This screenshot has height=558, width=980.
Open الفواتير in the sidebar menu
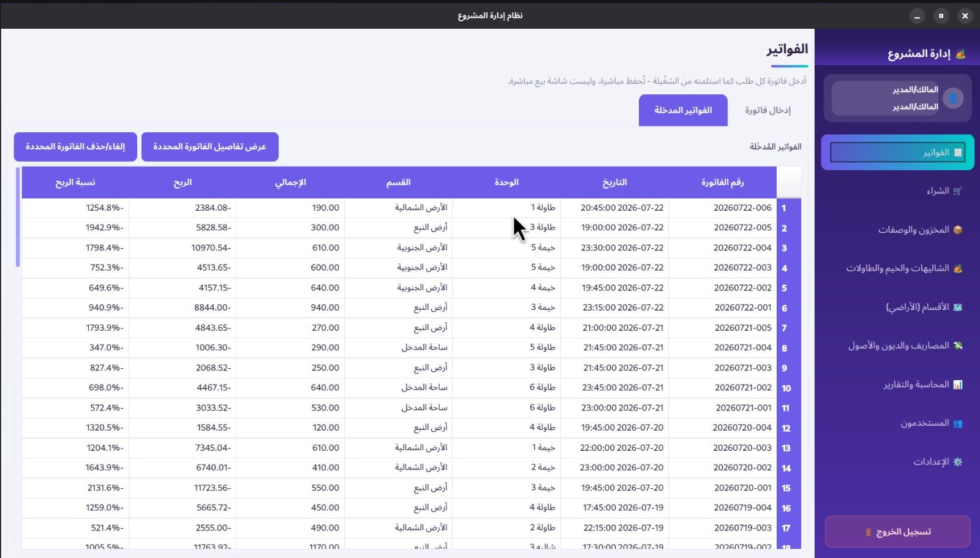[897, 153]
